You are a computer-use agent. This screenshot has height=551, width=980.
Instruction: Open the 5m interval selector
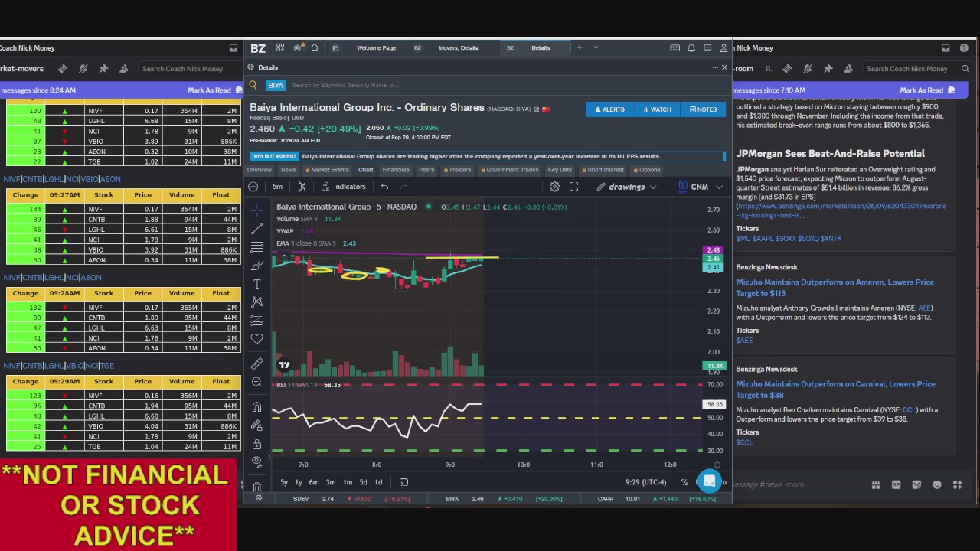click(x=277, y=187)
